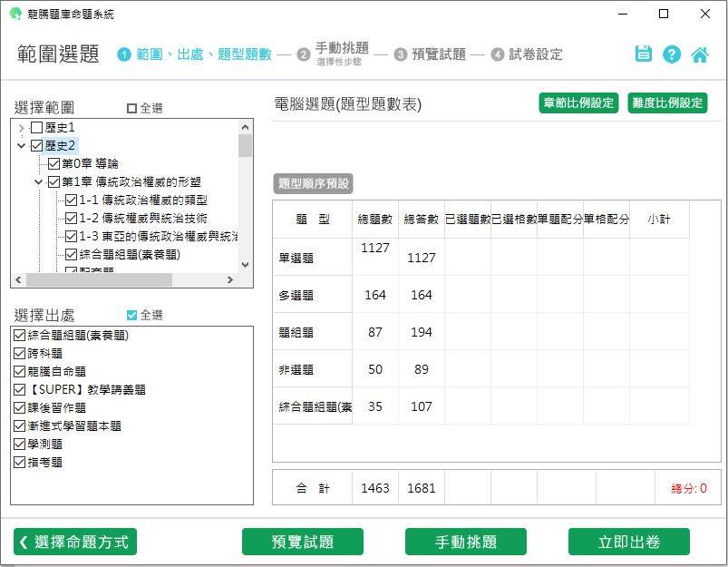Click 已選題數 cell for 多選題
The width and height of the screenshot is (728, 567).
coord(468,294)
